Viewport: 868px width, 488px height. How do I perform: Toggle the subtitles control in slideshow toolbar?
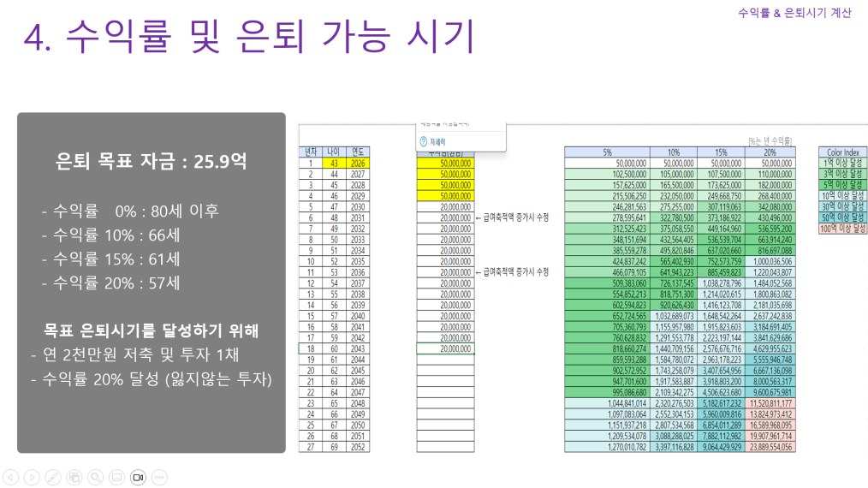tap(116, 477)
